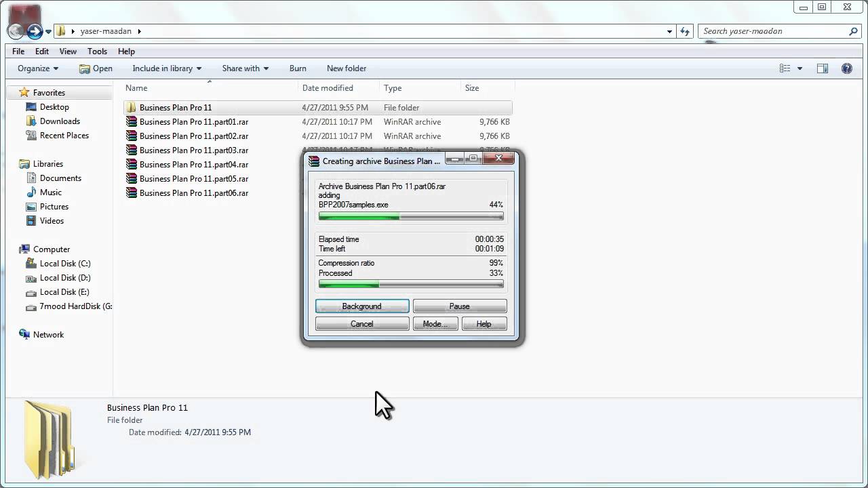The height and width of the screenshot is (488, 868).
Task: Open the recent locations dropdown arrow
Action: coord(48,32)
